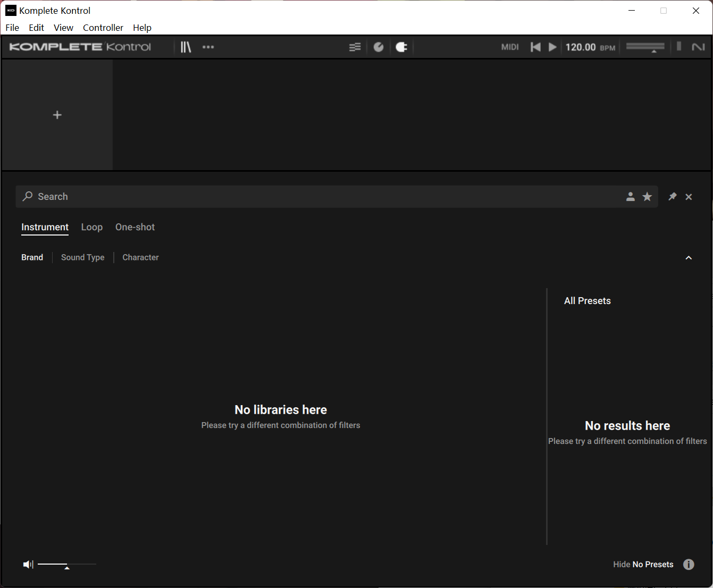Toggle the plug-in chain icon
Viewport: 713px width, 588px height.
coord(401,47)
